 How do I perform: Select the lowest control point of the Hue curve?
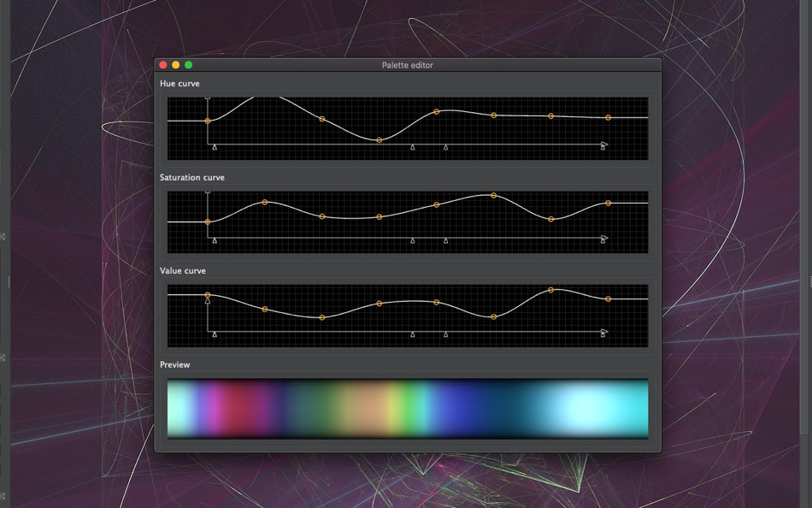tap(378, 139)
